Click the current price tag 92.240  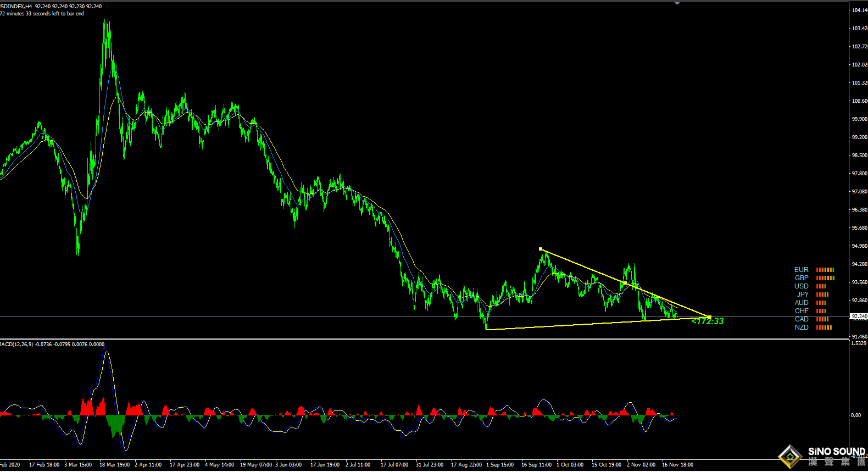(859, 316)
